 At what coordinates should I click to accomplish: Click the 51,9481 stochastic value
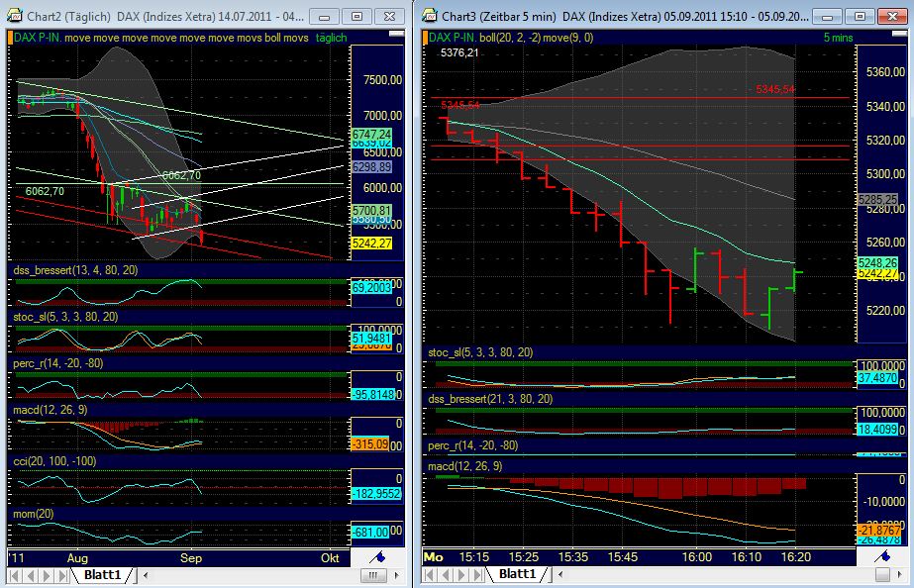pos(372,338)
